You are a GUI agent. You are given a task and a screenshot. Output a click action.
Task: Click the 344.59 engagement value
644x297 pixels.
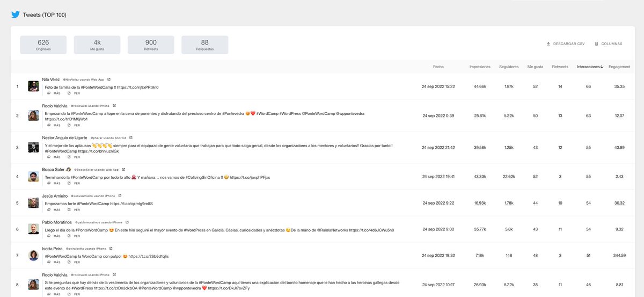click(x=619, y=256)
